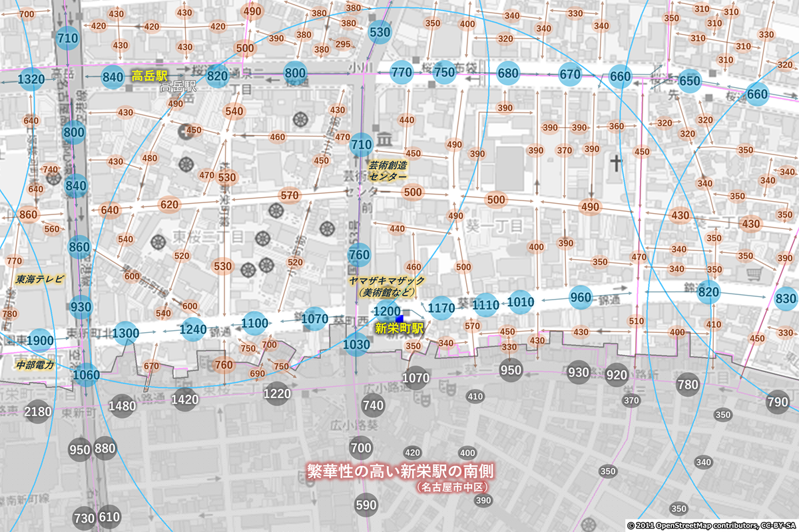Select the gray 1420 value marker
This screenshot has width=799, height=532.
[x=184, y=399]
